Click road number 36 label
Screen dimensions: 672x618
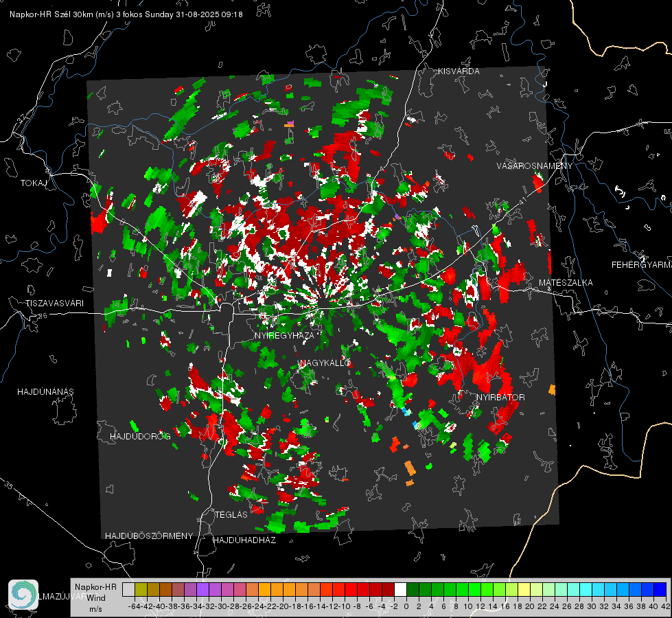pos(43,316)
